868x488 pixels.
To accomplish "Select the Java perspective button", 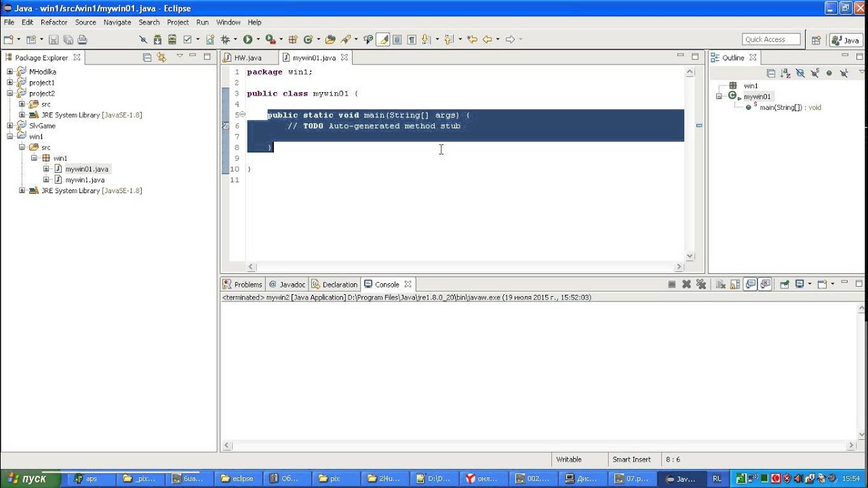I will pos(845,40).
